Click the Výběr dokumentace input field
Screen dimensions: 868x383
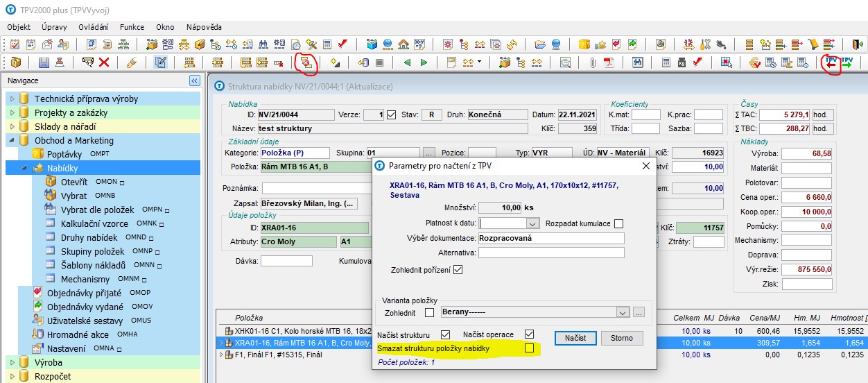(x=551, y=238)
